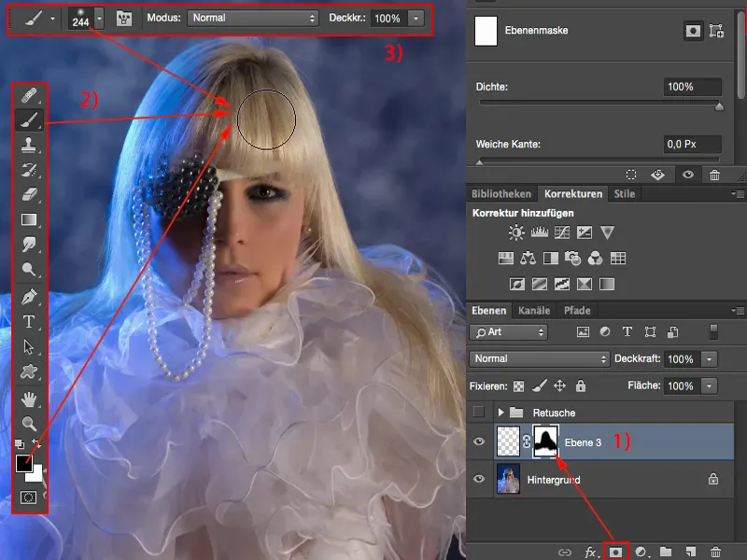Click the Deckkr. opacity value field
This screenshot has height=560, width=747.
pyautogui.click(x=388, y=19)
